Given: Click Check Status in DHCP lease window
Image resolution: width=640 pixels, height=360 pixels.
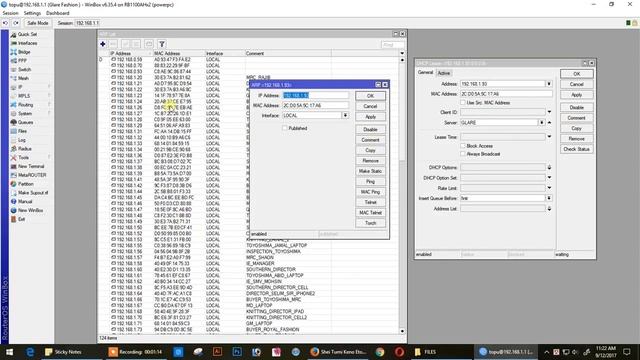Looking at the screenshot, I should pyautogui.click(x=576, y=149).
